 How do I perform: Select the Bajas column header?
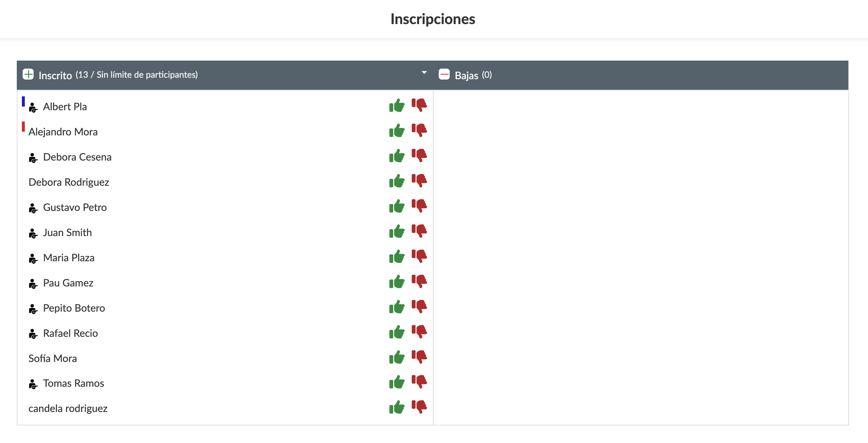pyautogui.click(x=466, y=76)
